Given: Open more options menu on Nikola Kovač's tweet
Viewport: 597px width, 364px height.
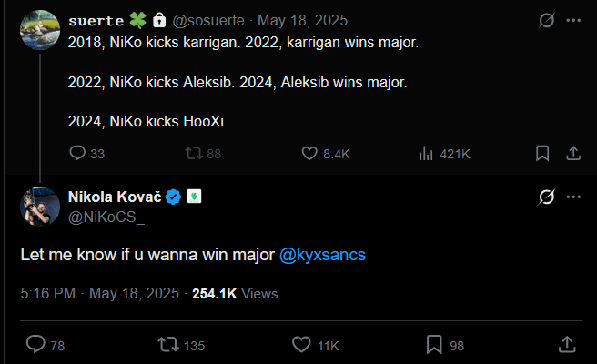Looking at the screenshot, I should click(573, 197).
